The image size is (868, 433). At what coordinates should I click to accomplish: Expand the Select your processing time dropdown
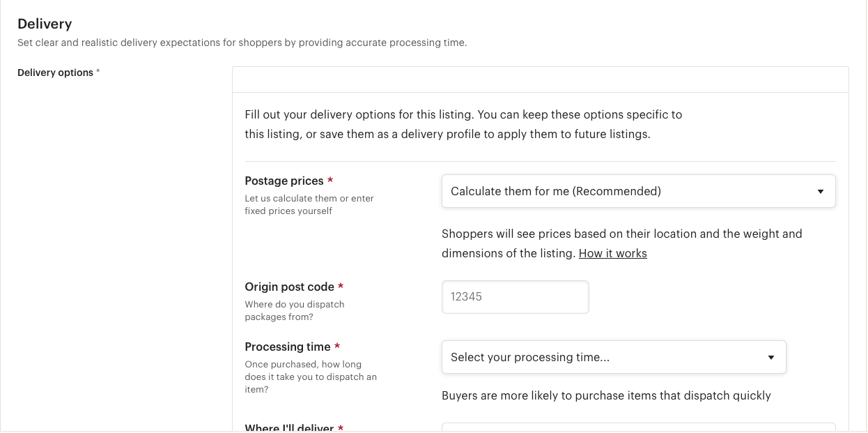[x=613, y=357]
